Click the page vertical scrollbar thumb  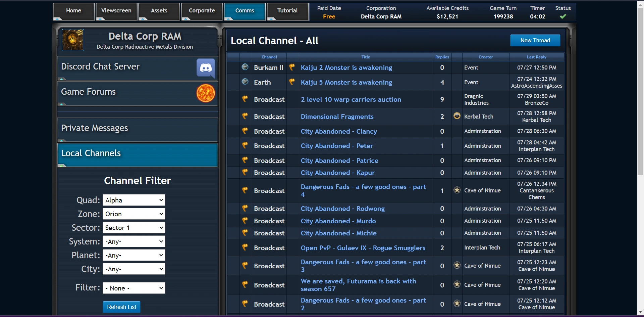click(640, 91)
